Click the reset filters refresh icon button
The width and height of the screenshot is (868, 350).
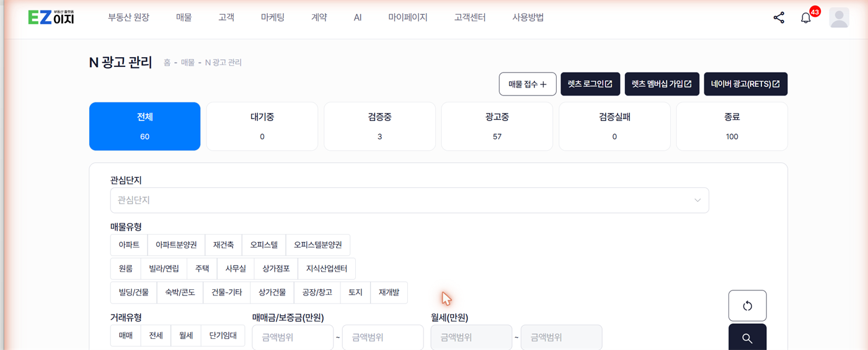(747, 305)
